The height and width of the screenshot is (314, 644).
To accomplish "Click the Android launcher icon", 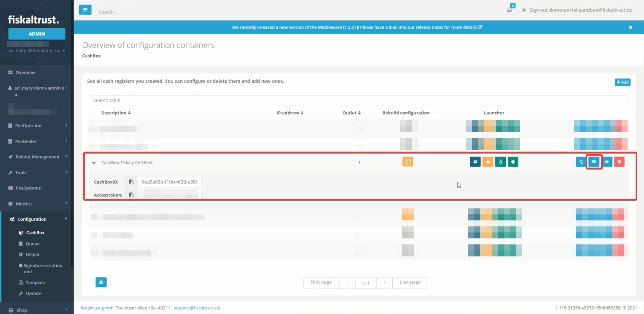I will tap(513, 162).
